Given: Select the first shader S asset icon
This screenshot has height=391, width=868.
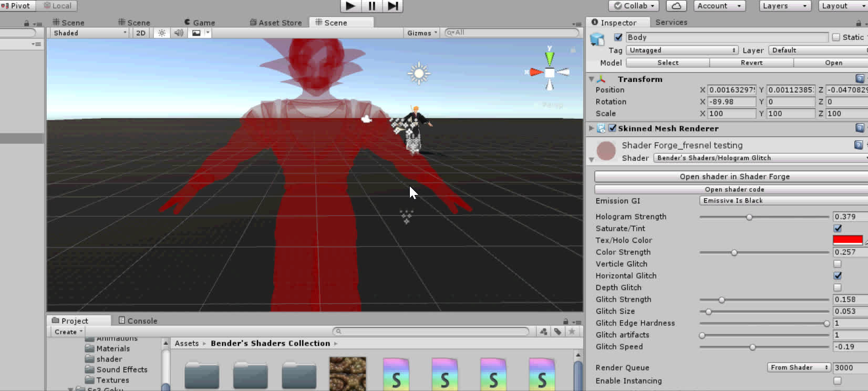Looking at the screenshot, I should (x=396, y=374).
